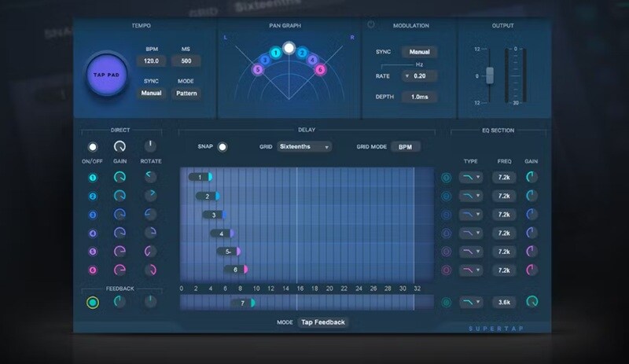Click tap 6 gain knob
The height and width of the screenshot is (364, 629).
point(120,270)
